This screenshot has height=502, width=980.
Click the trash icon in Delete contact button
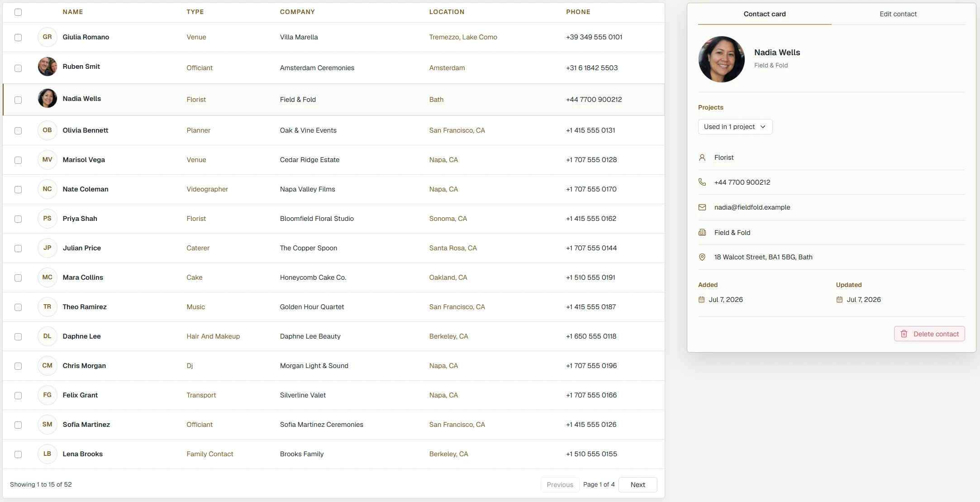click(904, 334)
